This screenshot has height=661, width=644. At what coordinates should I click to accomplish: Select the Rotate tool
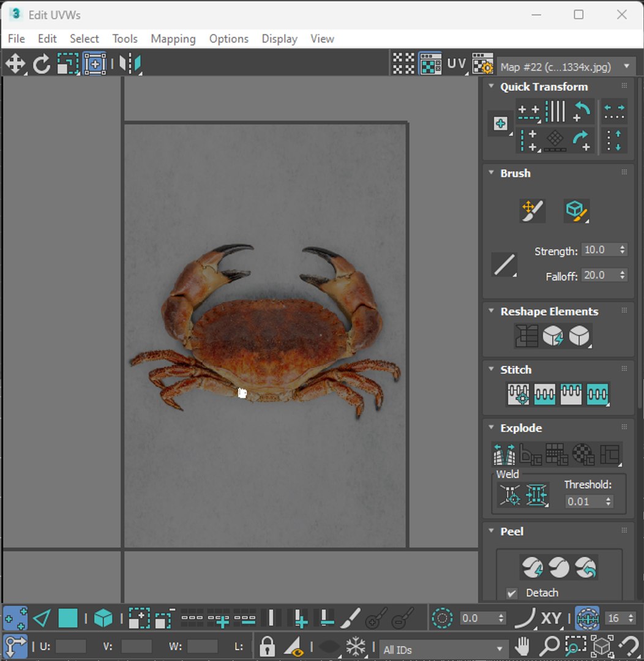click(42, 64)
